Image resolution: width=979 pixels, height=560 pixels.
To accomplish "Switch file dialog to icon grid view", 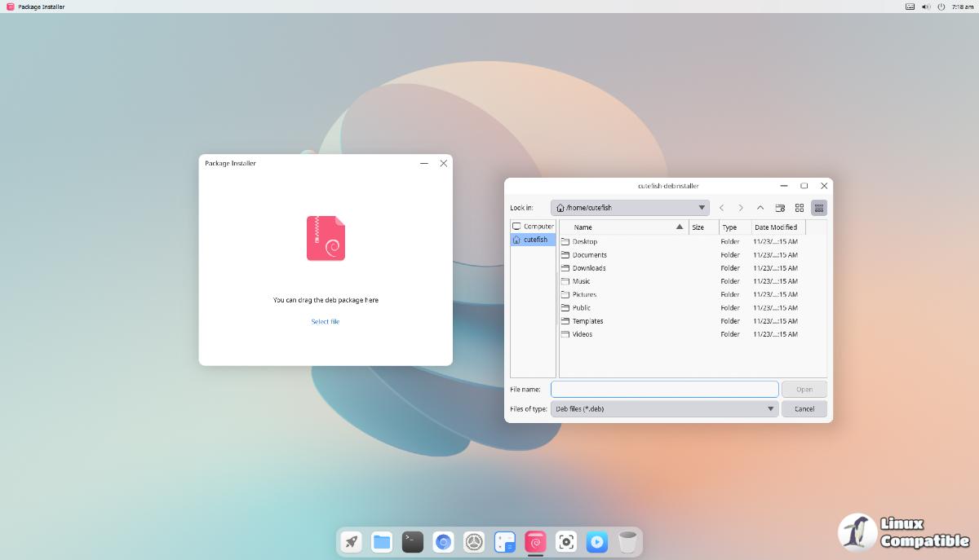I will click(800, 208).
